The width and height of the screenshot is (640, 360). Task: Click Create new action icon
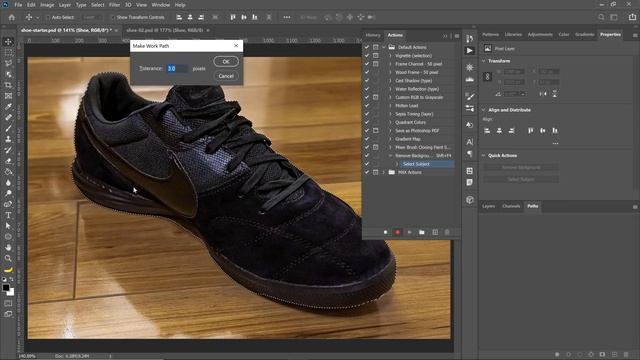[x=435, y=232]
